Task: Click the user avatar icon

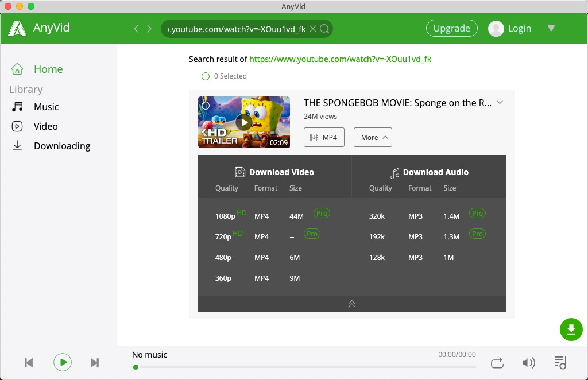Action: 496,29
